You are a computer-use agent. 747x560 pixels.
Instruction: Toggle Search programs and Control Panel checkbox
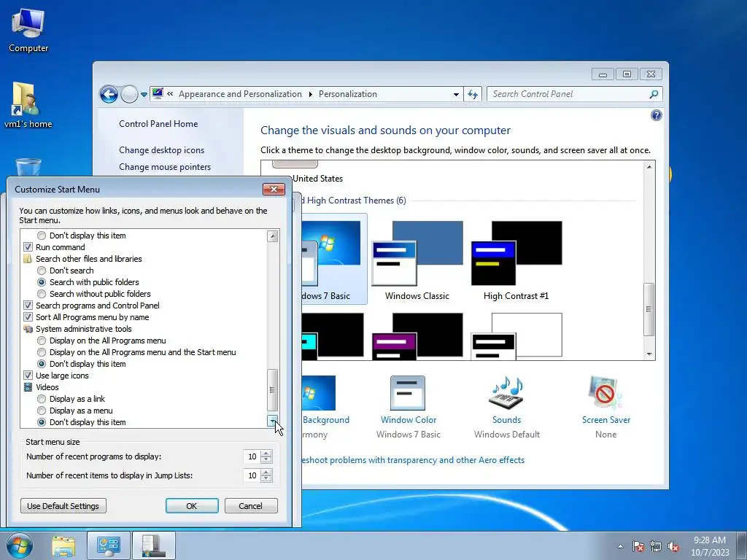click(x=28, y=306)
